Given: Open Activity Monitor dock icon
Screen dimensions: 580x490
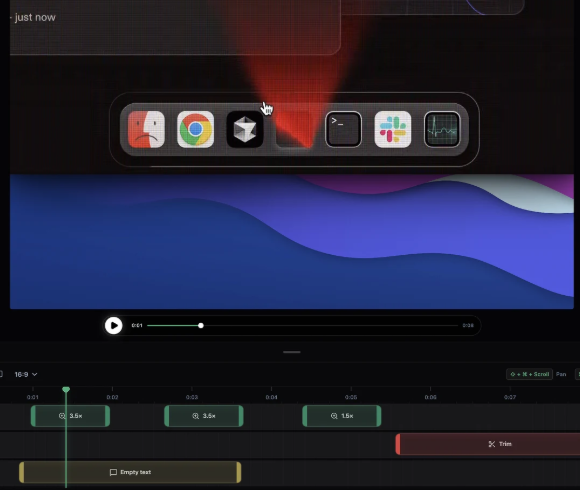Looking at the screenshot, I should 442,129.
